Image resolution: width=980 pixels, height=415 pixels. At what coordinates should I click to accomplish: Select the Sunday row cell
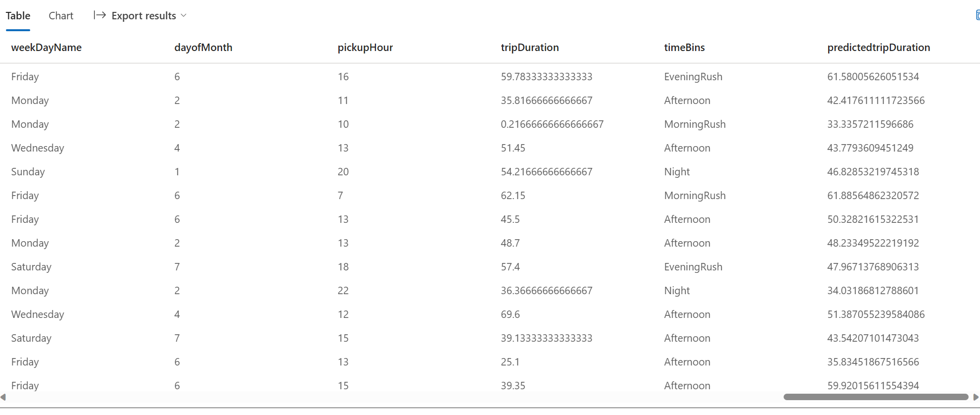coord(28,172)
